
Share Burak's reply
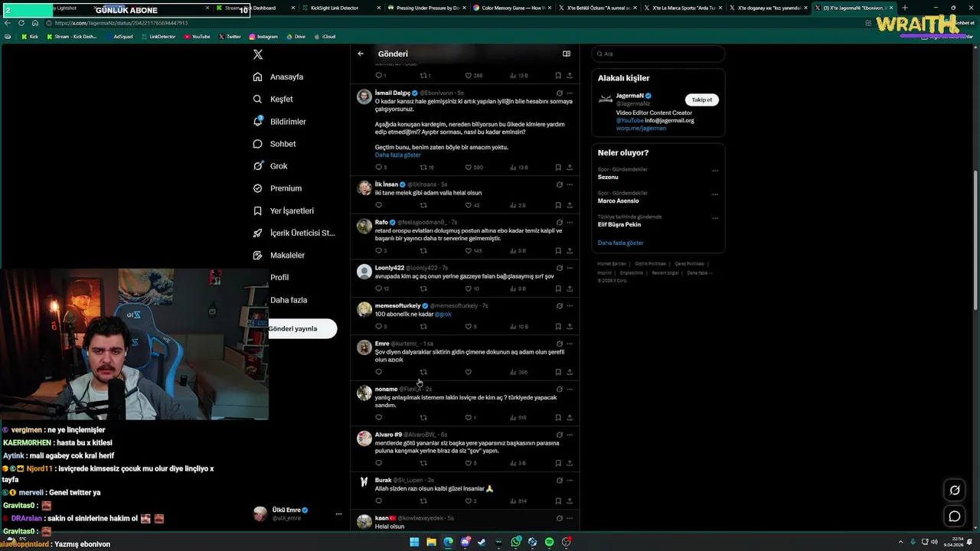click(x=570, y=501)
